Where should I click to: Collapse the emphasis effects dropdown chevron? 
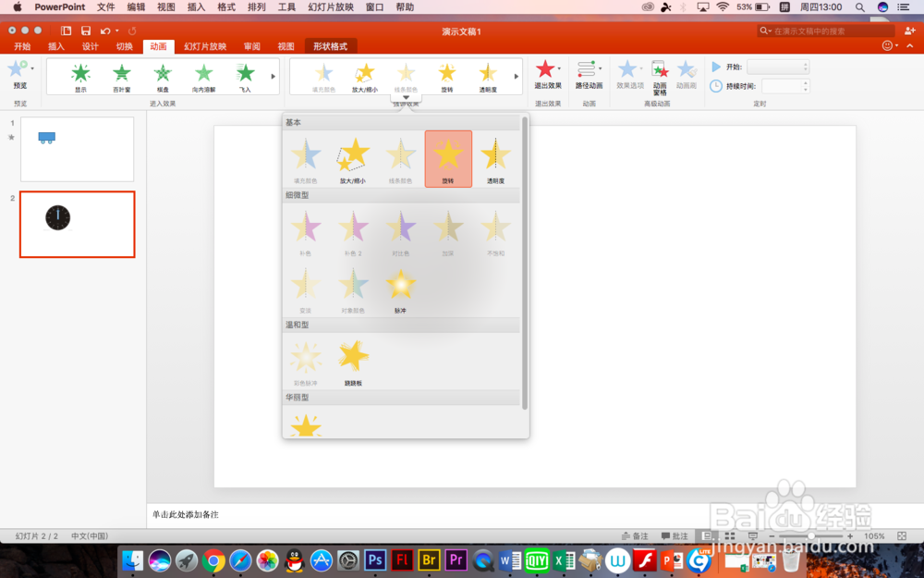pyautogui.click(x=406, y=97)
